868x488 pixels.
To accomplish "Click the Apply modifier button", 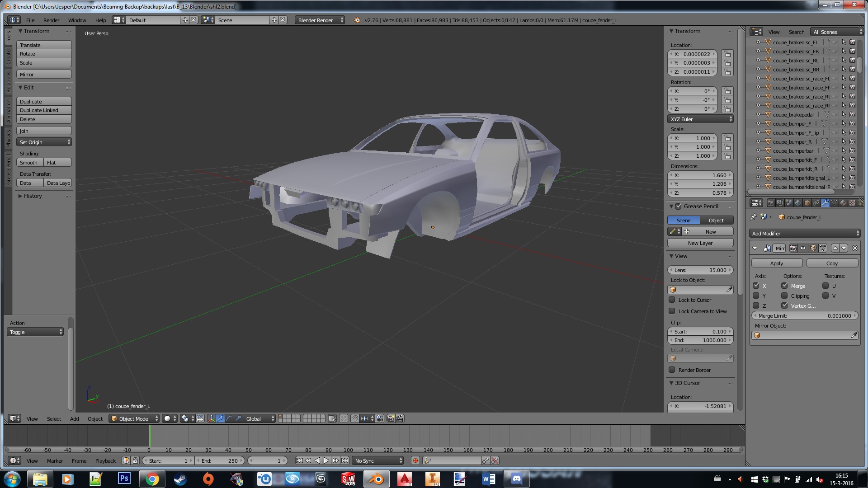I will point(776,263).
